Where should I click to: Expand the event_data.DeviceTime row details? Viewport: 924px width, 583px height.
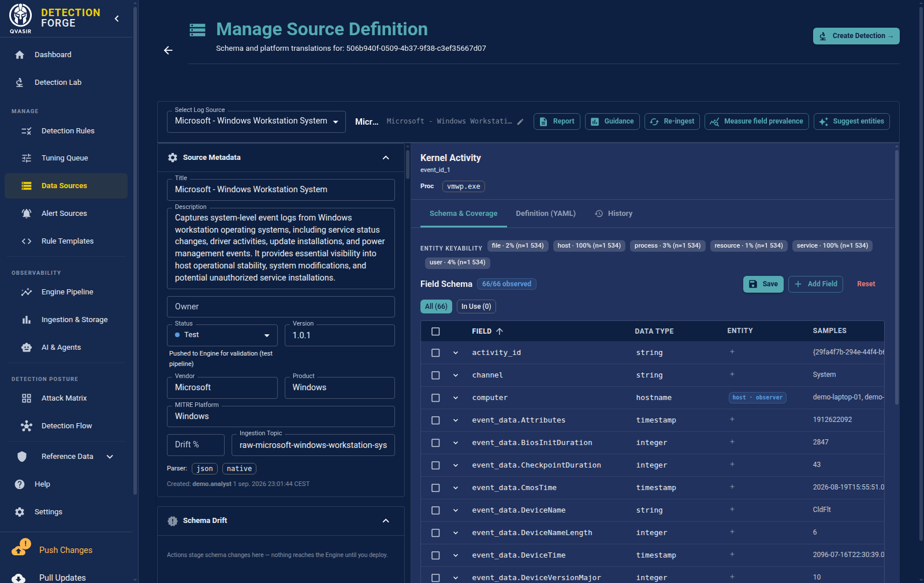point(456,555)
